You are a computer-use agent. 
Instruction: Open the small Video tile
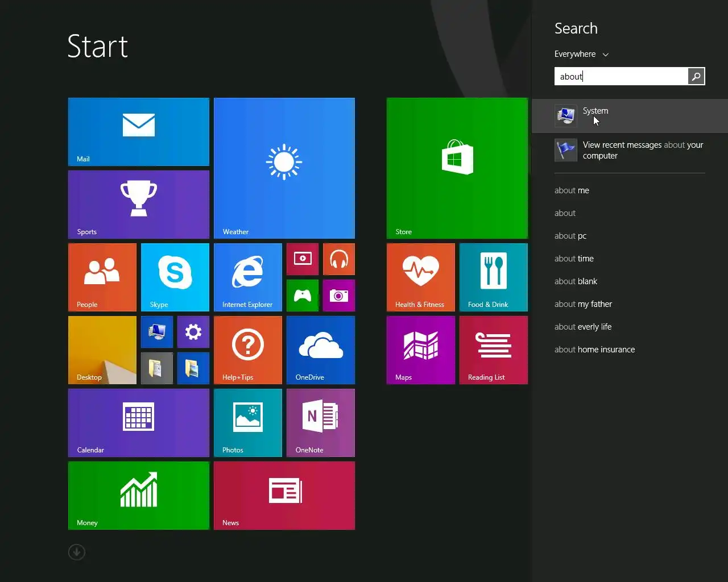303,259
